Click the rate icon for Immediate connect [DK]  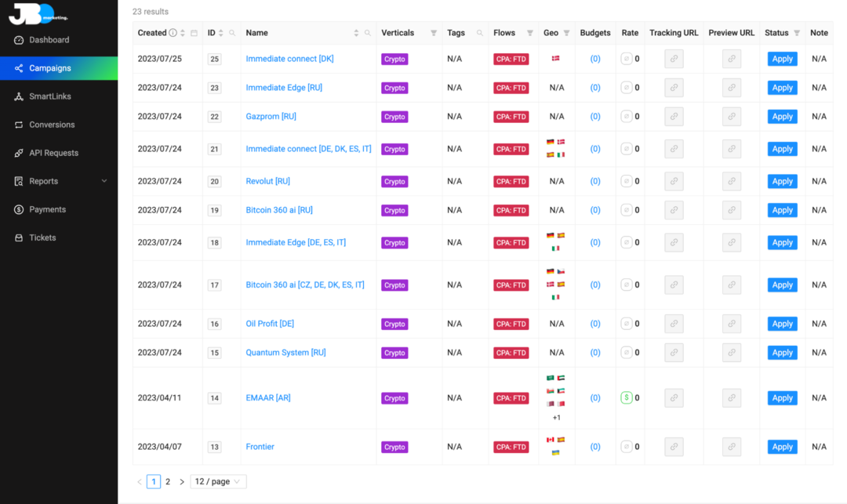(627, 59)
